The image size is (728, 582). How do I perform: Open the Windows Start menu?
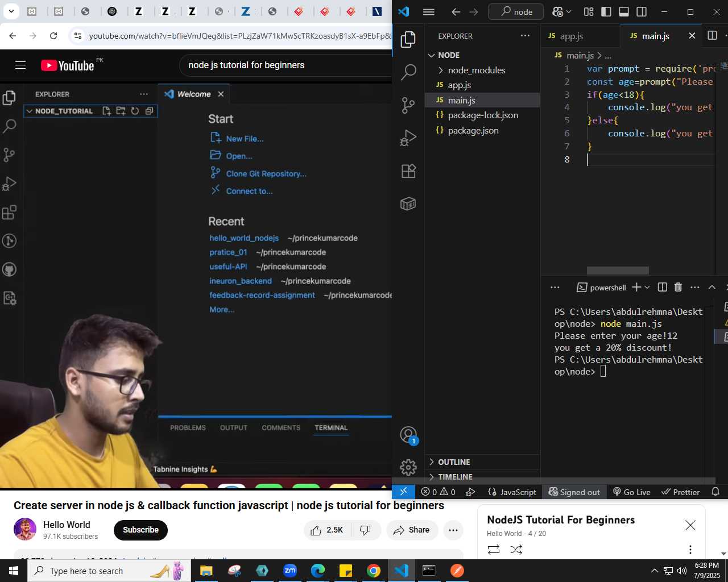13,571
